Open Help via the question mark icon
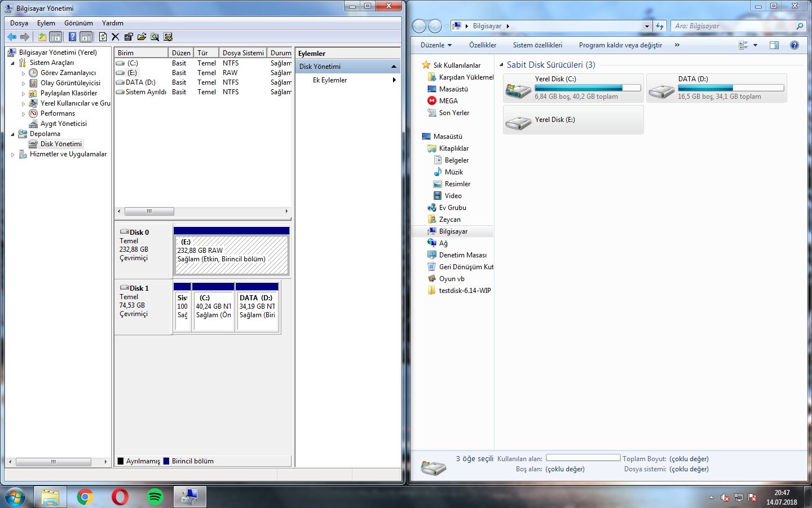 pos(72,37)
